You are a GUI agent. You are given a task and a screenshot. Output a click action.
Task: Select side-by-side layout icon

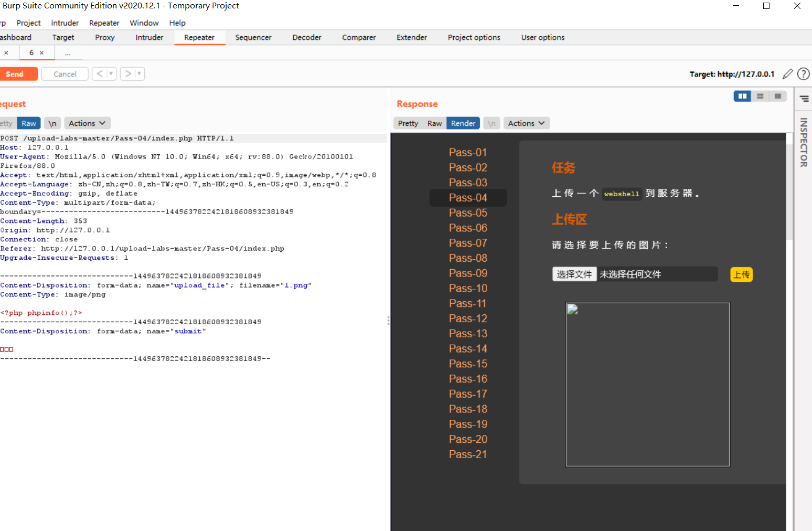coord(742,96)
